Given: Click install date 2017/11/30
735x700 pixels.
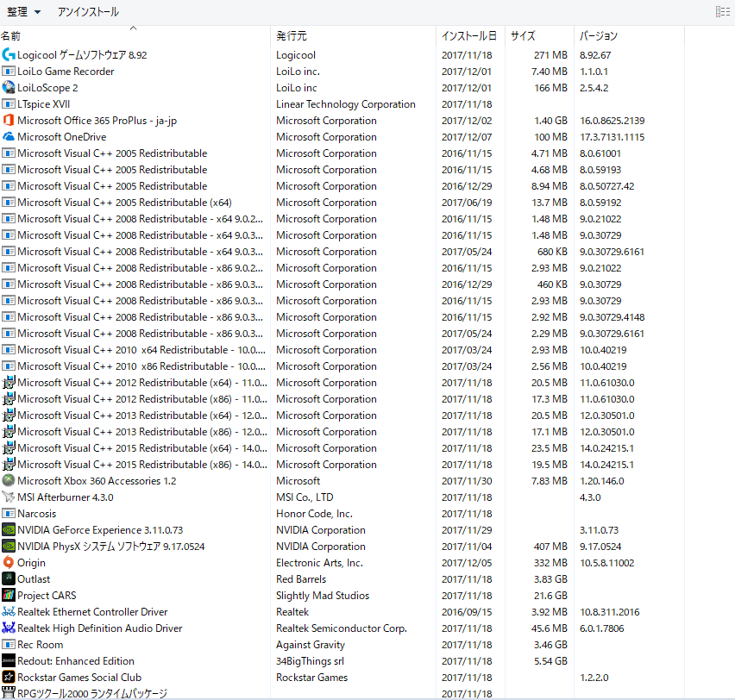Looking at the screenshot, I should [467, 481].
